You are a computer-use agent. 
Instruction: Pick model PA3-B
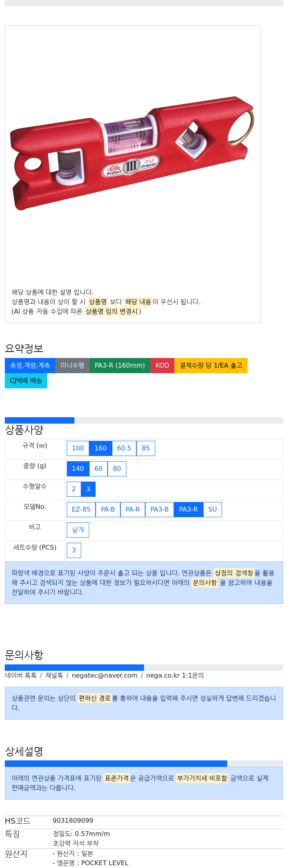coord(160,510)
